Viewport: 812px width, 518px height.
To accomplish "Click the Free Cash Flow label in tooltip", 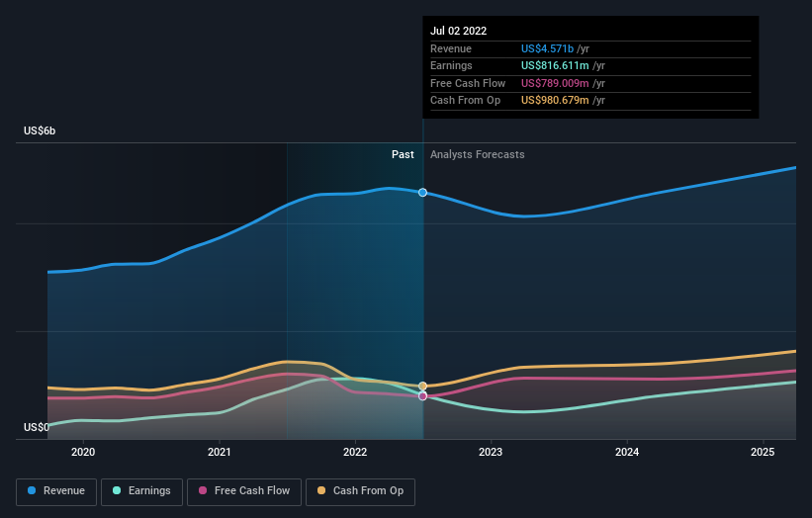I will tap(468, 83).
